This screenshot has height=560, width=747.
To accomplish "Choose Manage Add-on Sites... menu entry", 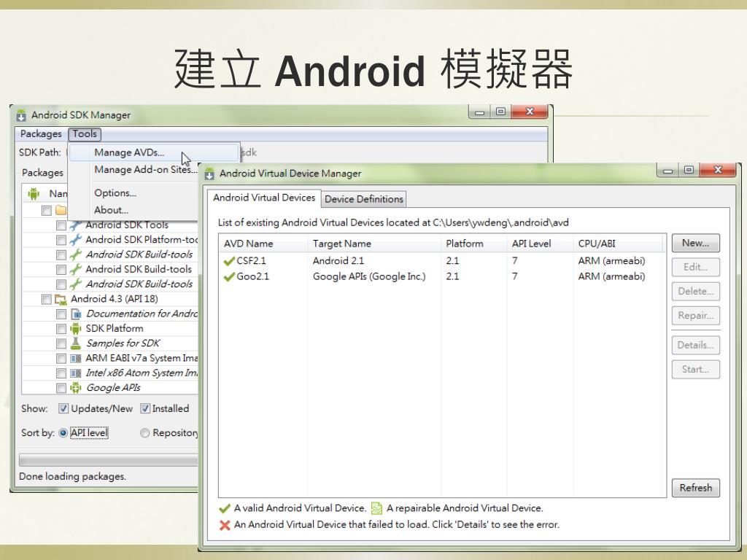I will pos(145,169).
